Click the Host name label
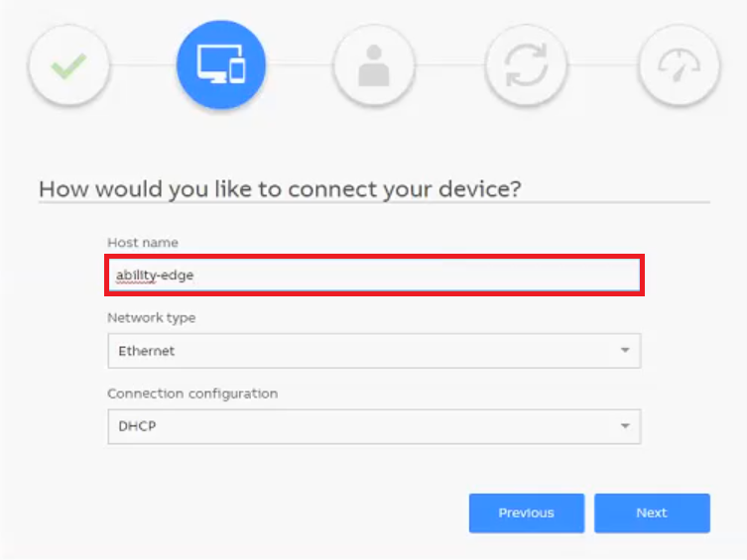 (143, 243)
